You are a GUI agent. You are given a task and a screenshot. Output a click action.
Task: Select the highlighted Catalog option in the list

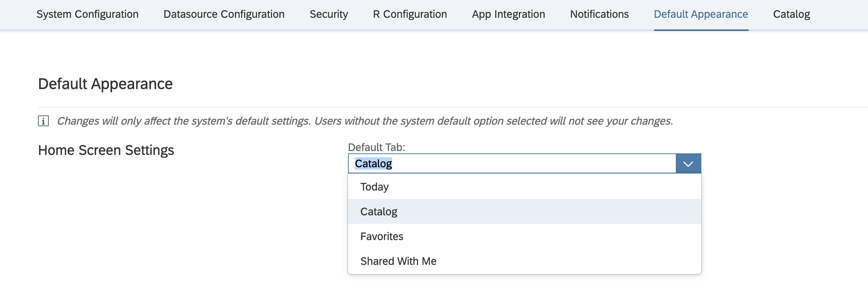pyautogui.click(x=379, y=212)
